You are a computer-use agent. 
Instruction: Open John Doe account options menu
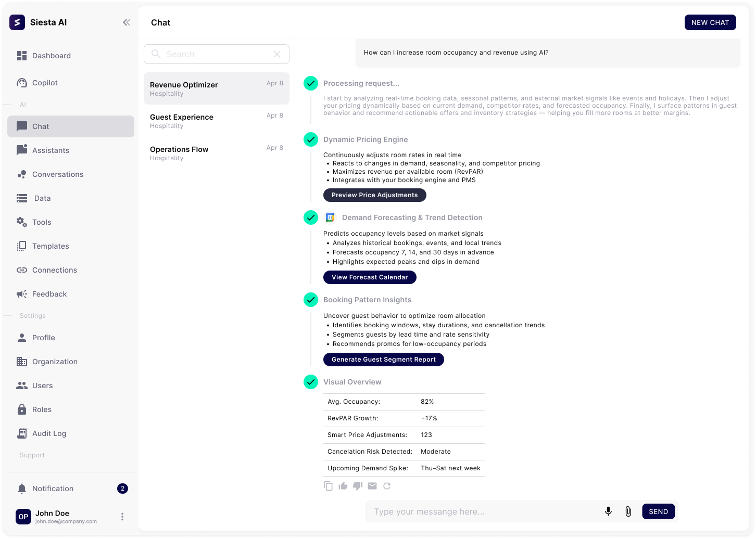click(122, 517)
